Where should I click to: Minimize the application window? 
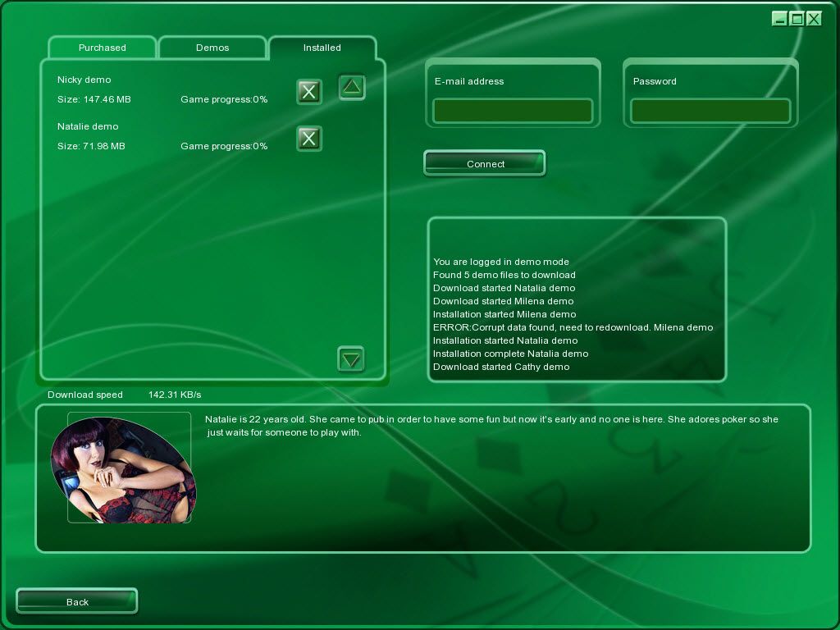[x=779, y=19]
